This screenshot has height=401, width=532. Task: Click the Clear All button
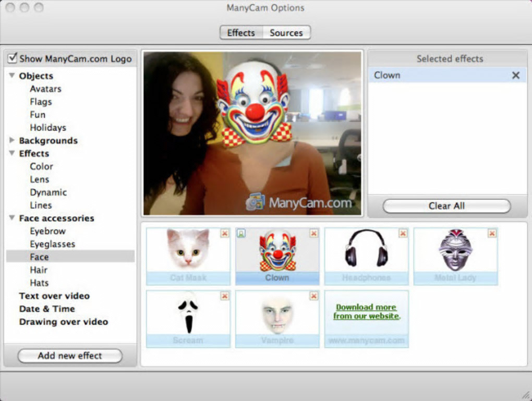tap(446, 206)
